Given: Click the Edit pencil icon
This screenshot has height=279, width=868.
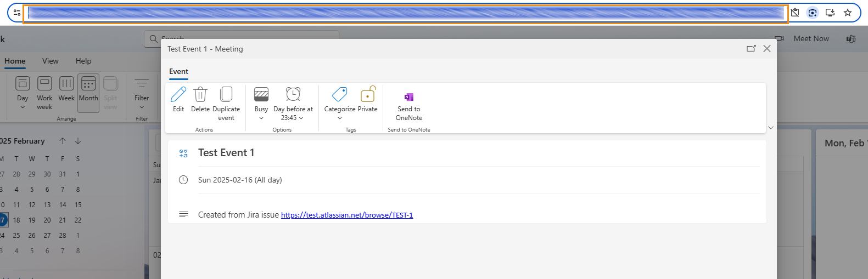Looking at the screenshot, I should click(x=178, y=95).
